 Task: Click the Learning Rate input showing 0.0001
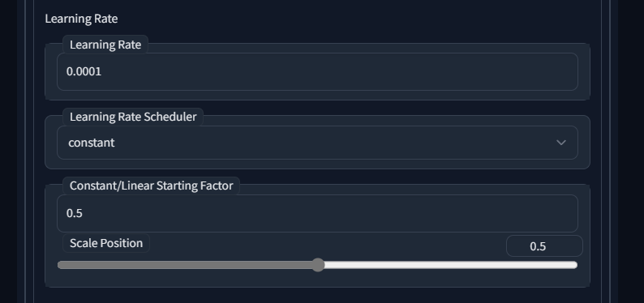[x=317, y=72]
